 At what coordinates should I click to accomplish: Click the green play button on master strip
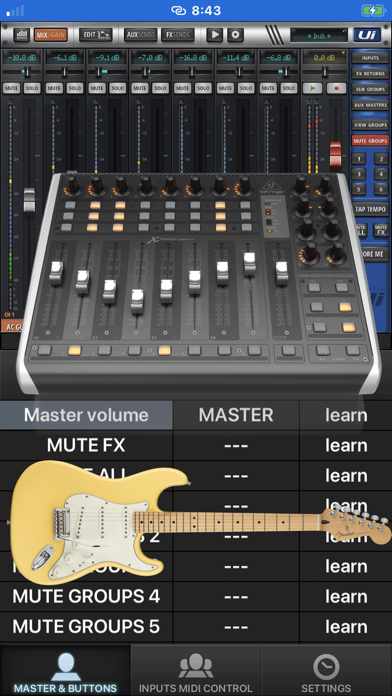point(314,88)
